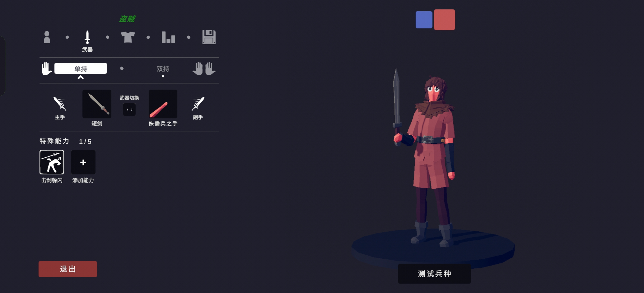644x293 pixels.
Task: Open the 短剑 weapon slot selector
Action: coord(97,104)
